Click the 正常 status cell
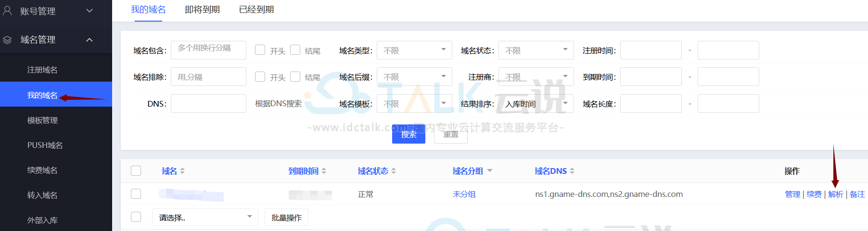This screenshot has height=231, width=868. [366, 194]
